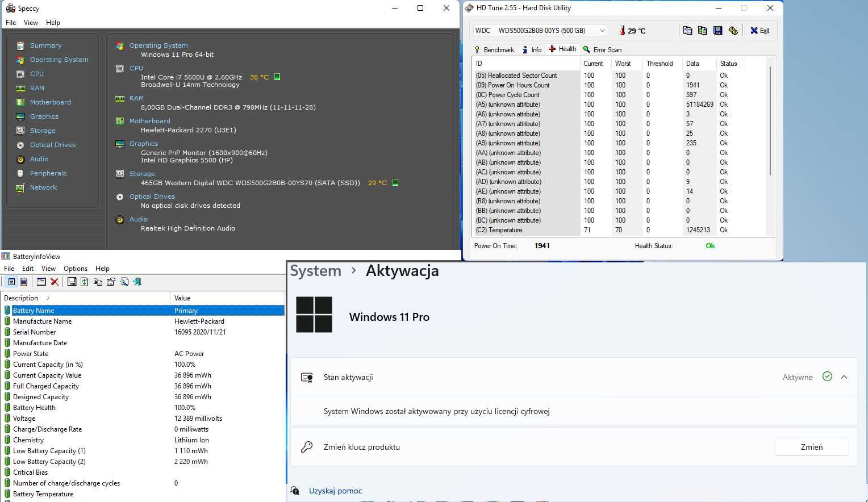This screenshot has width=868, height=502.
Task: Click the Exit button in HD Tune
Action: [759, 31]
